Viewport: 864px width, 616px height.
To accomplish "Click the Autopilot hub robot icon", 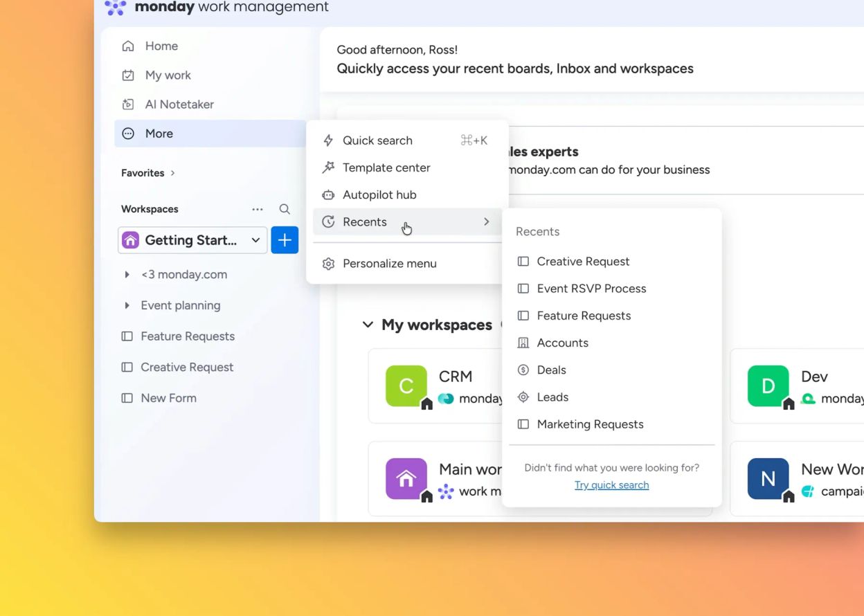I will [329, 195].
